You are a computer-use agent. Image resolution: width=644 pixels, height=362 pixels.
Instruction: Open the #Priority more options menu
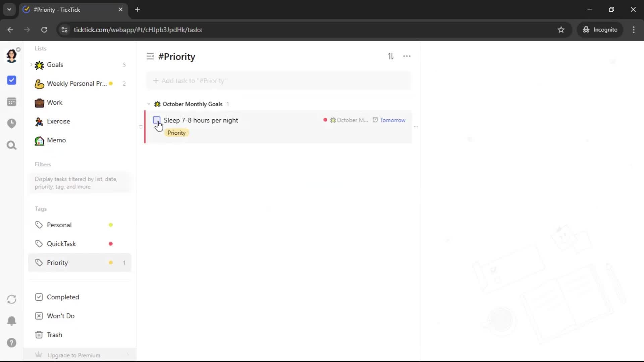(407, 56)
